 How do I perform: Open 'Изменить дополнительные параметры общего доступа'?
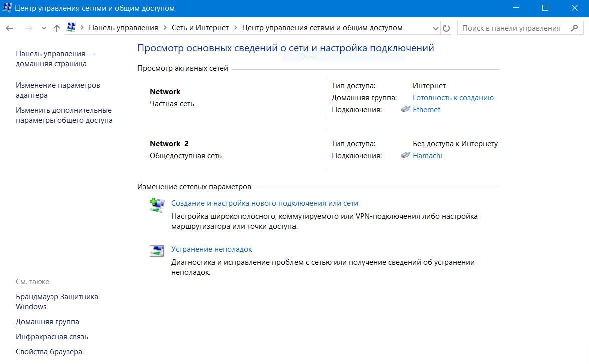(x=64, y=115)
